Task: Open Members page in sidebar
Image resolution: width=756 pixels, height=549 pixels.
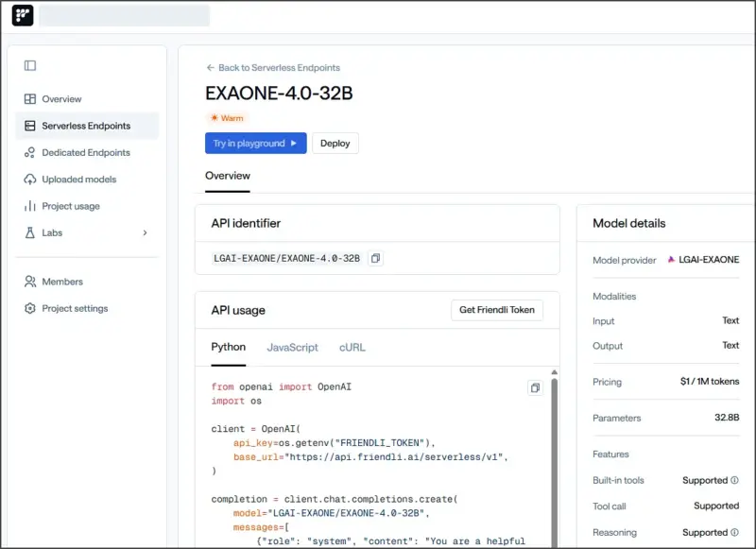Action: (87, 282)
